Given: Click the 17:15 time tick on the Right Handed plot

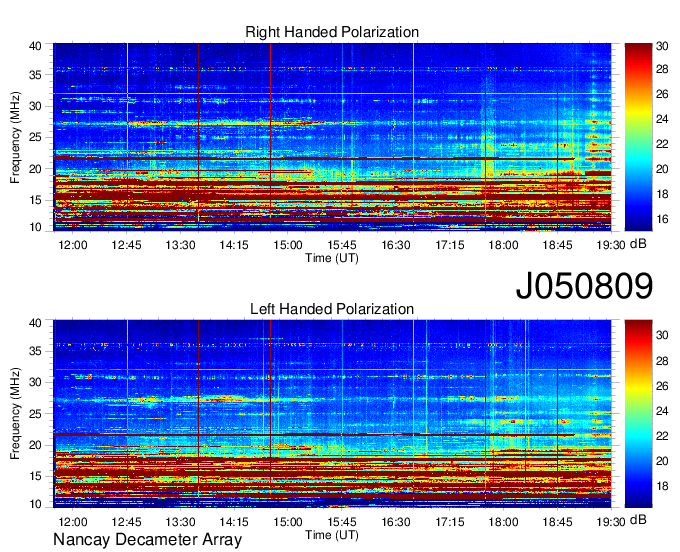Looking at the screenshot, I should tap(450, 245).
